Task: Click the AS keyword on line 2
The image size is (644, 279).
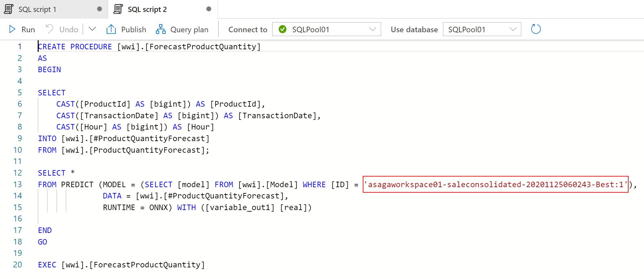Action: pos(43,58)
